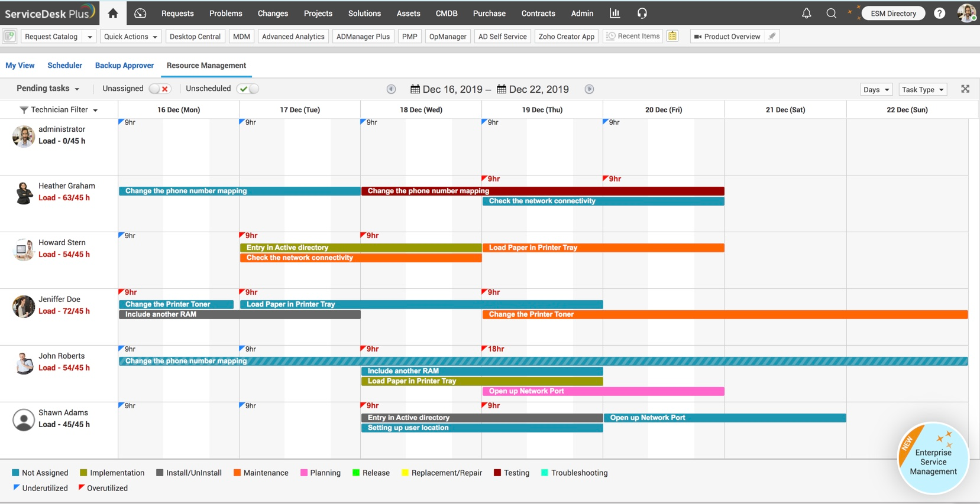The height and width of the screenshot is (504, 980).
Task: Open the Reports bar chart icon
Action: [615, 13]
